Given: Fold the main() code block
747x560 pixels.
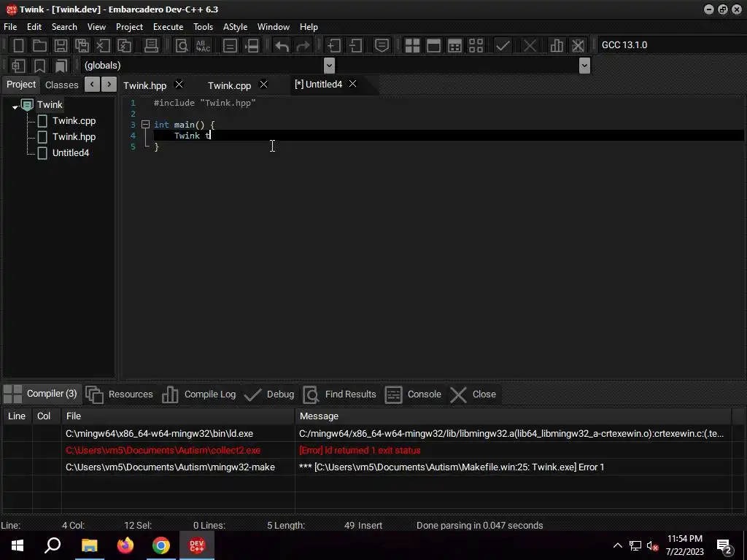Looking at the screenshot, I should 145,124.
